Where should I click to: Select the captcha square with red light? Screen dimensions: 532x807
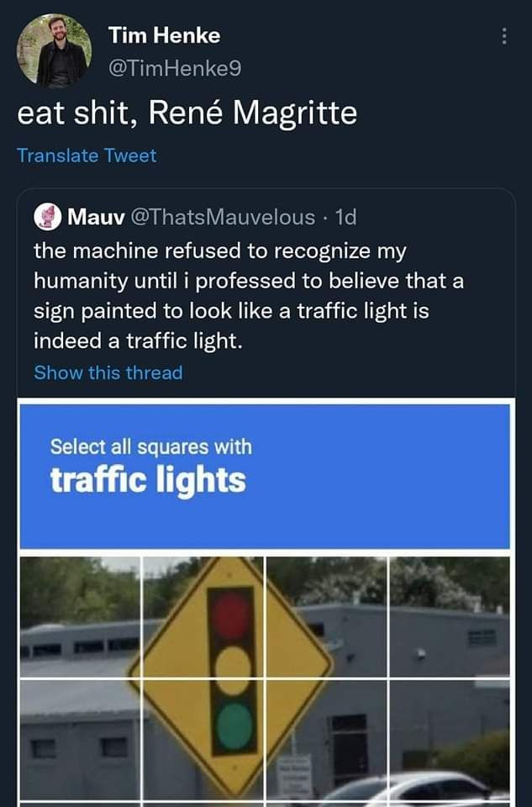click(203, 616)
